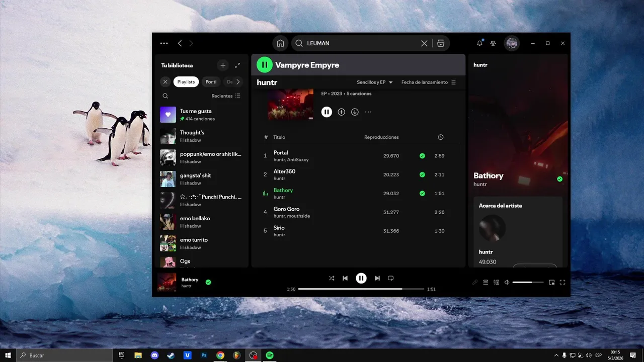Image resolution: width=644 pixels, height=362 pixels.
Task: Open the three-dot app menu
Action: [164, 43]
